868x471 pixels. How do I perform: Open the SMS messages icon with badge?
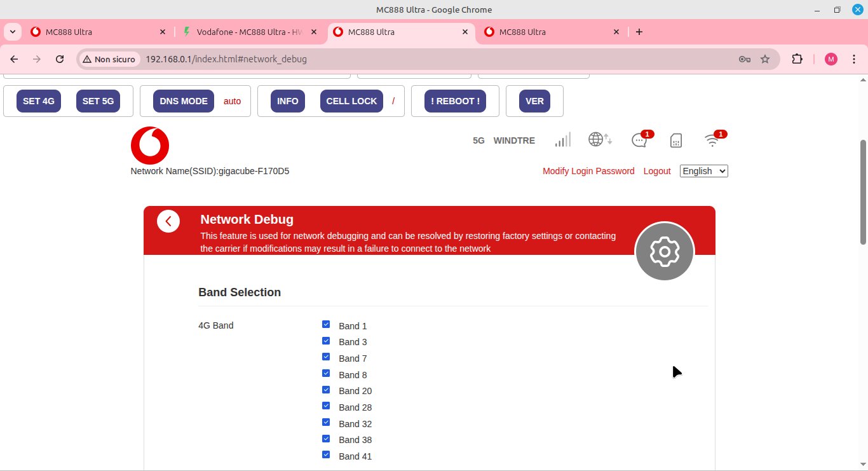tap(639, 140)
